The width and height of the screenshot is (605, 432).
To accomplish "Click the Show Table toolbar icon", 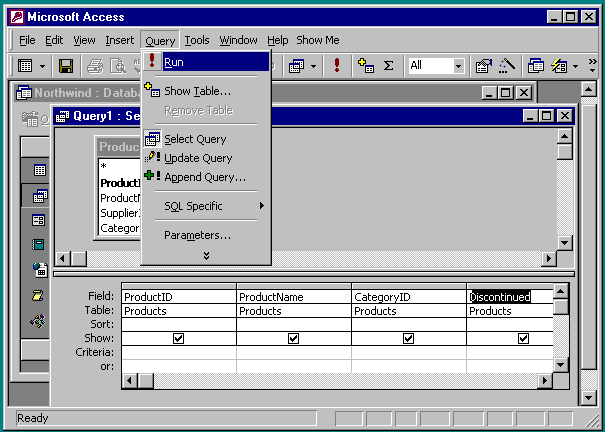I will [x=366, y=65].
